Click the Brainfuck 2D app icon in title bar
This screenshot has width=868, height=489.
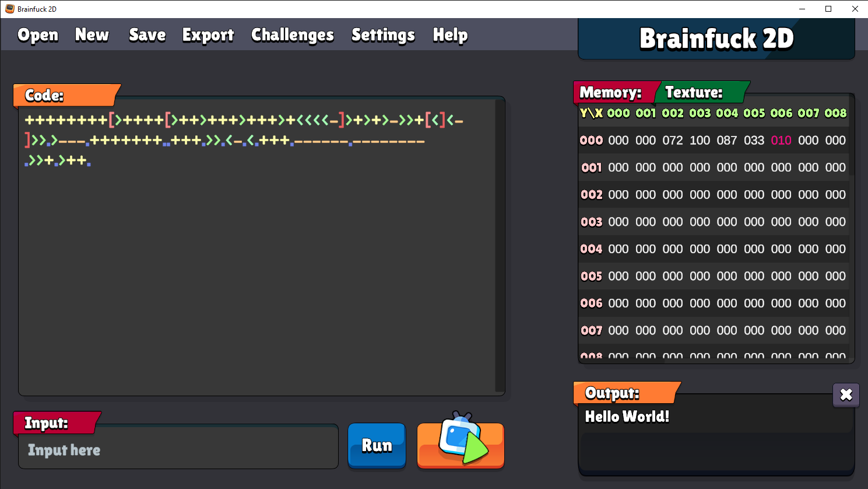(9, 9)
